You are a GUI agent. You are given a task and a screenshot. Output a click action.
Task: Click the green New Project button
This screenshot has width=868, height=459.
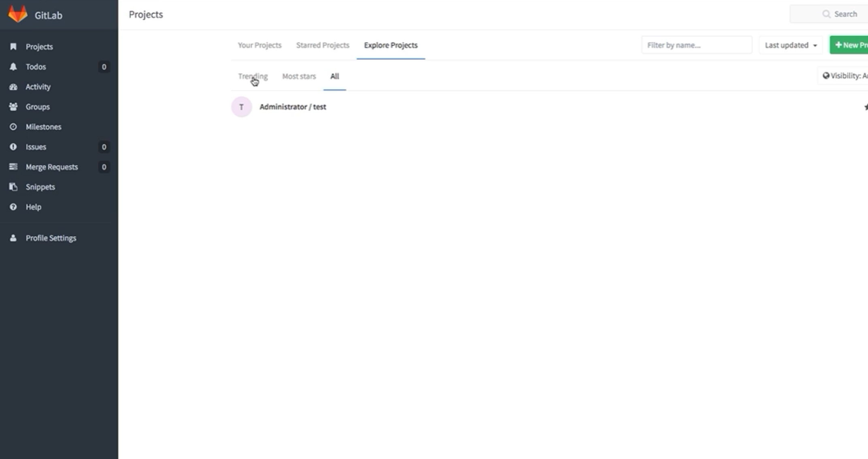849,45
